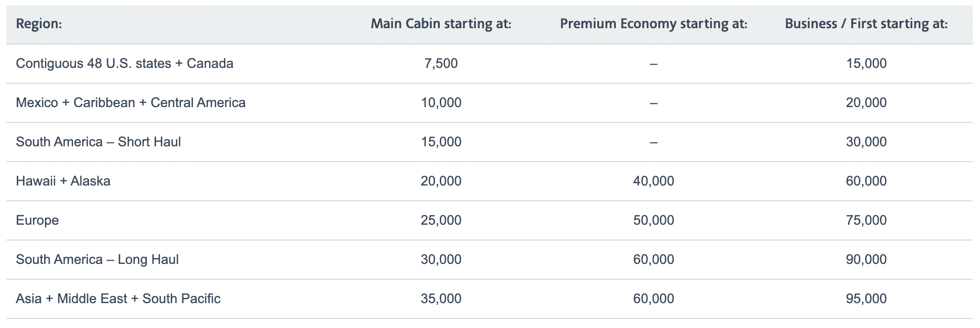The image size is (980, 328).
Task: Click Europe's 50,000 Premium Economy value
Action: (653, 220)
